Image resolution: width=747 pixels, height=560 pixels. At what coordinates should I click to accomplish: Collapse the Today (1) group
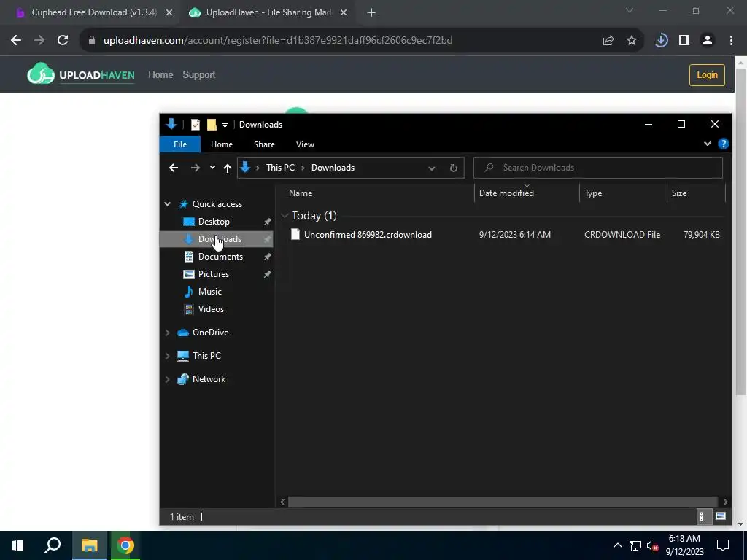coord(285,216)
